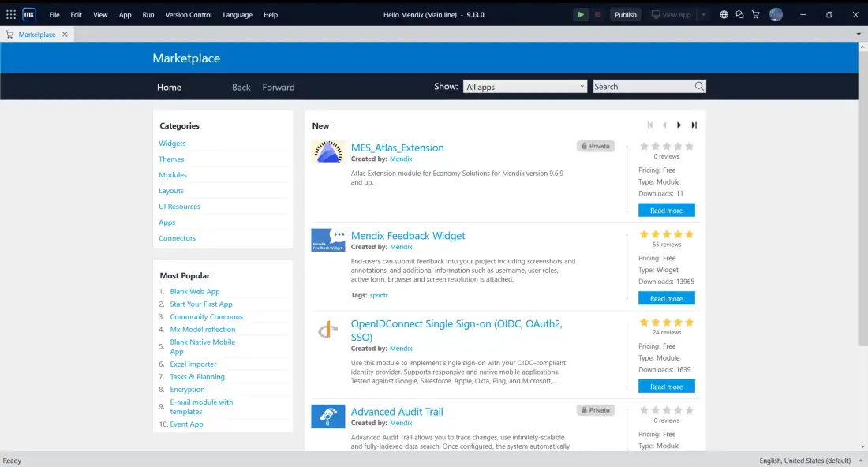The image size is (868, 467).
Task: Open the MES_Atlas_Extension title link
Action: point(398,148)
